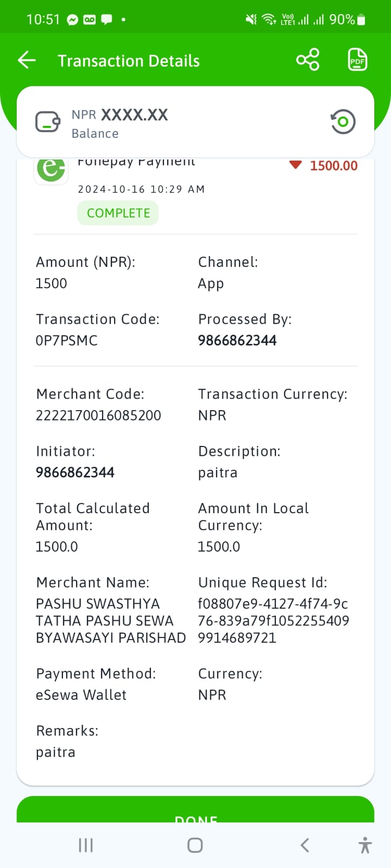The width and height of the screenshot is (391, 868).
Task: Tap the Android navigation back chevron
Action: tap(305, 845)
